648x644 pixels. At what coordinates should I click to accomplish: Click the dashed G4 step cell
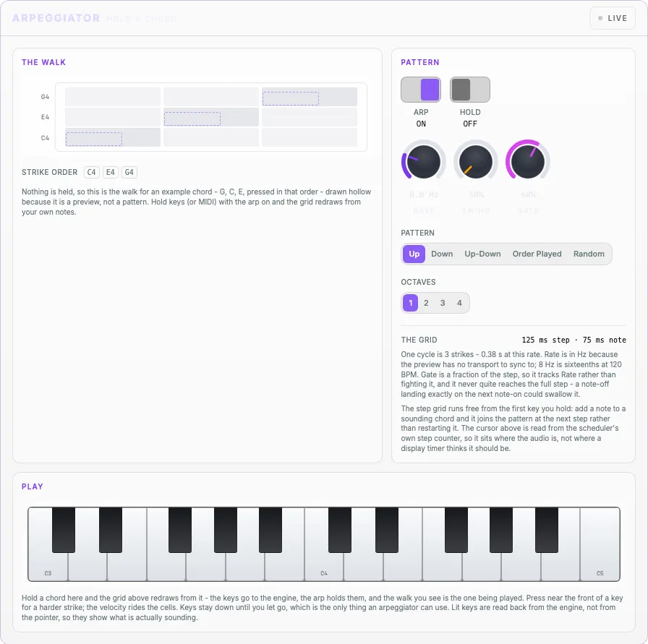pos(291,98)
